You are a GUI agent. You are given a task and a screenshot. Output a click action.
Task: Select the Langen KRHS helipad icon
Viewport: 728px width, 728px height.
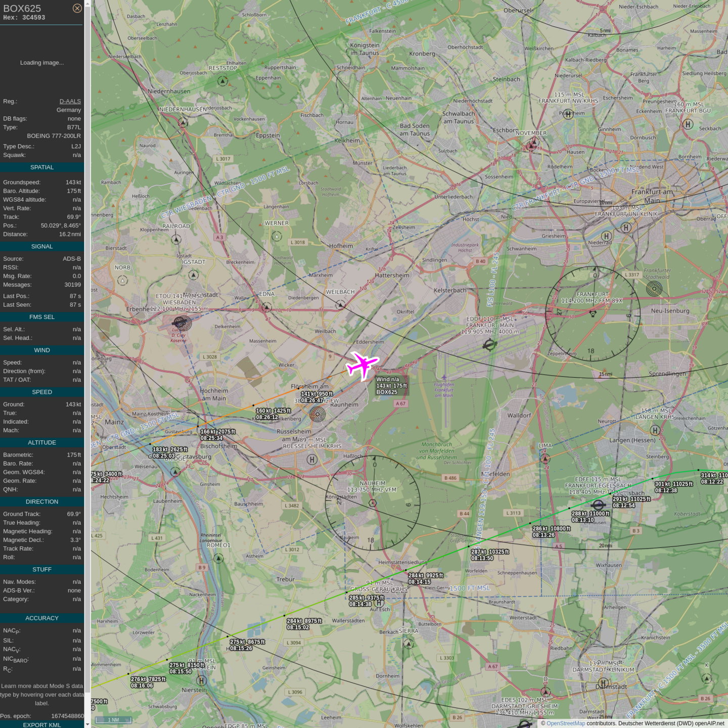click(x=655, y=430)
